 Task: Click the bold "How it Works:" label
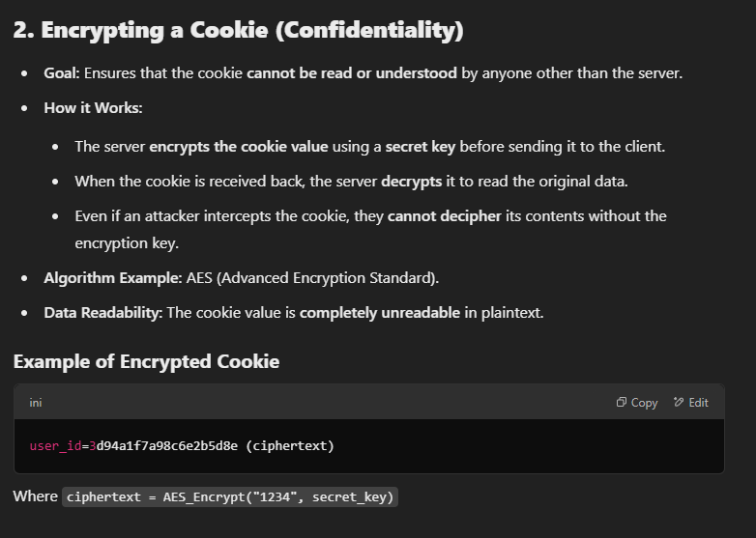pos(93,107)
